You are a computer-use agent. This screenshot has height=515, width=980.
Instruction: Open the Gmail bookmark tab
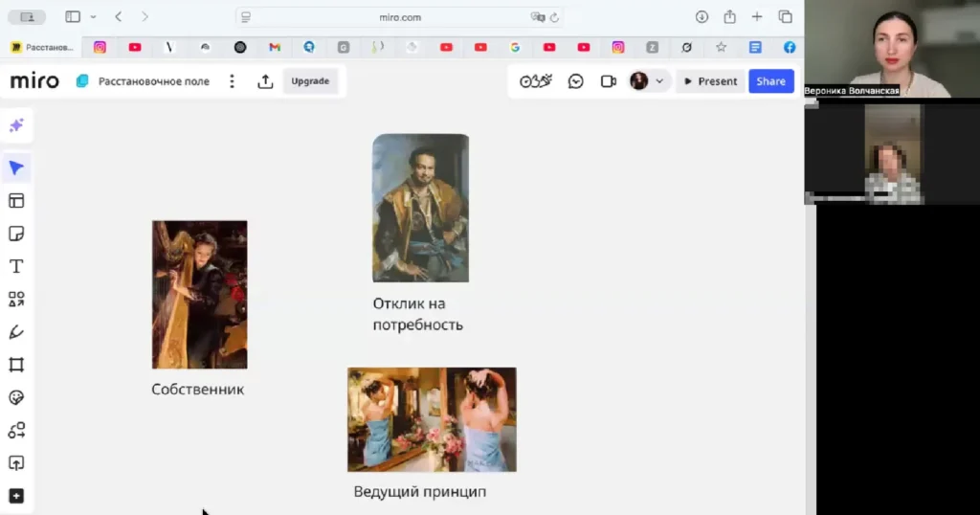click(x=275, y=48)
